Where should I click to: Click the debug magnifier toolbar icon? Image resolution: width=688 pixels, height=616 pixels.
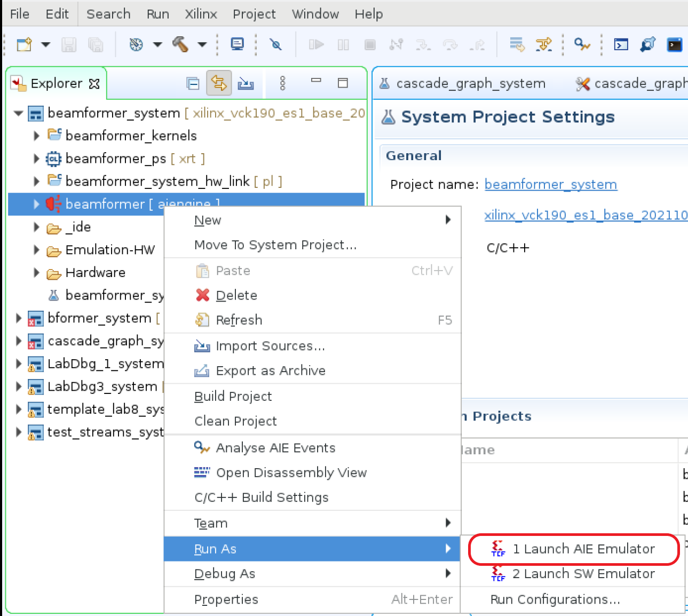coord(647,44)
